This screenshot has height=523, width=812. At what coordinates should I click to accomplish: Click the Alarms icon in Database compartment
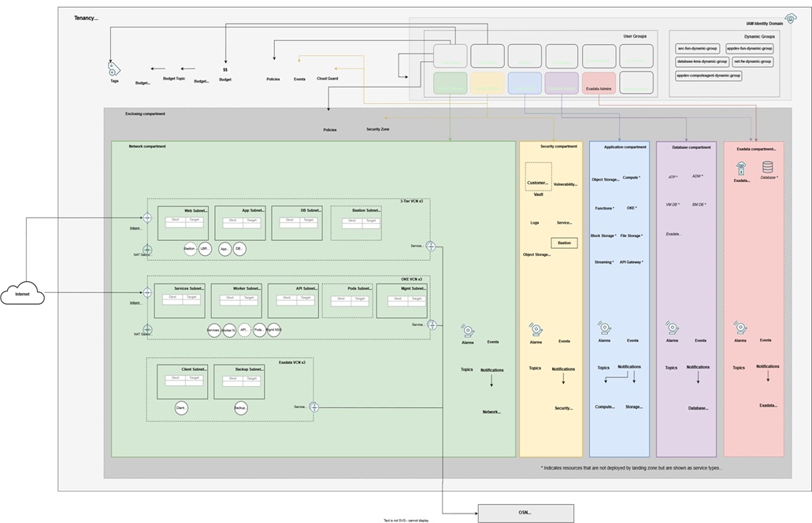pyautogui.click(x=672, y=328)
